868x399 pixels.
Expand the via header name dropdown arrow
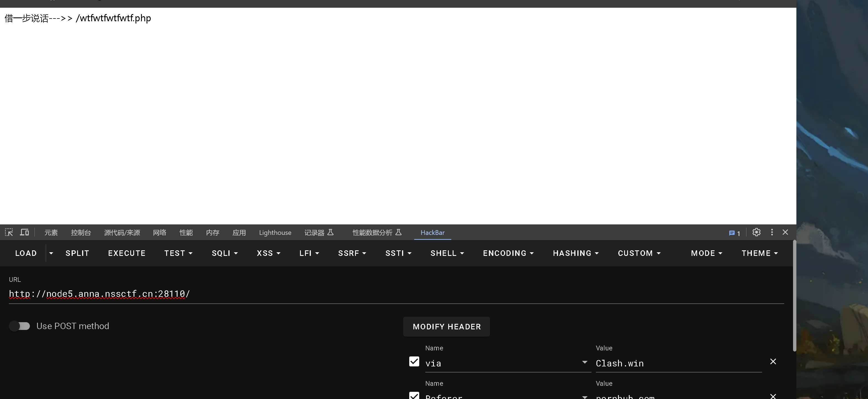[585, 362]
